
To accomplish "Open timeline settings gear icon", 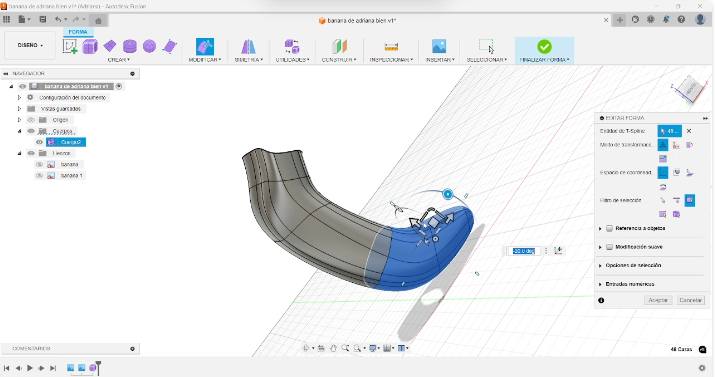I will coord(702,367).
